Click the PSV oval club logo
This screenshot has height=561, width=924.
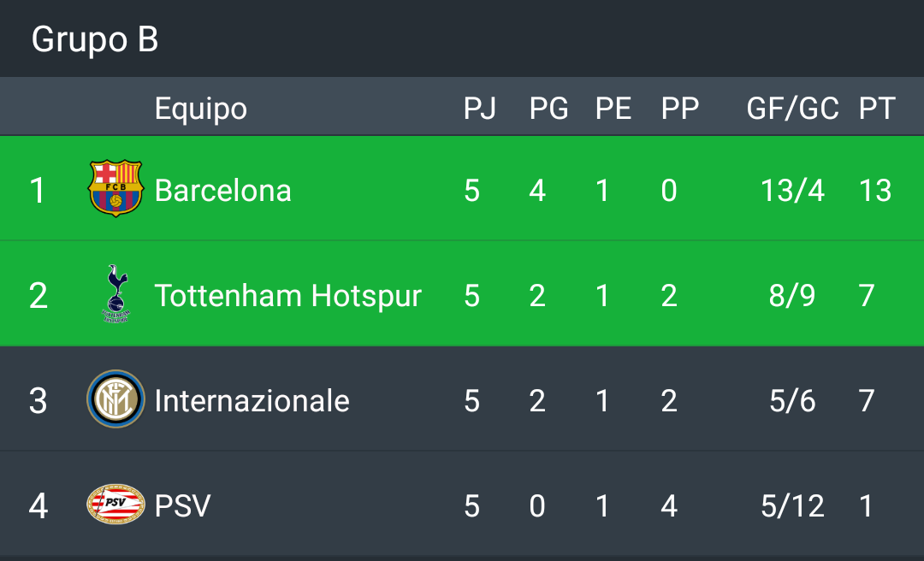pyautogui.click(x=115, y=504)
